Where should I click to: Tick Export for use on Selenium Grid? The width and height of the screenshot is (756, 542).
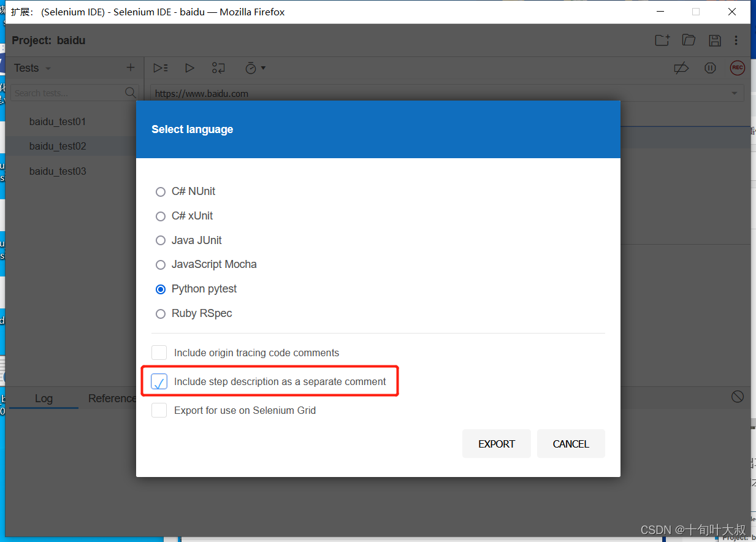159,410
